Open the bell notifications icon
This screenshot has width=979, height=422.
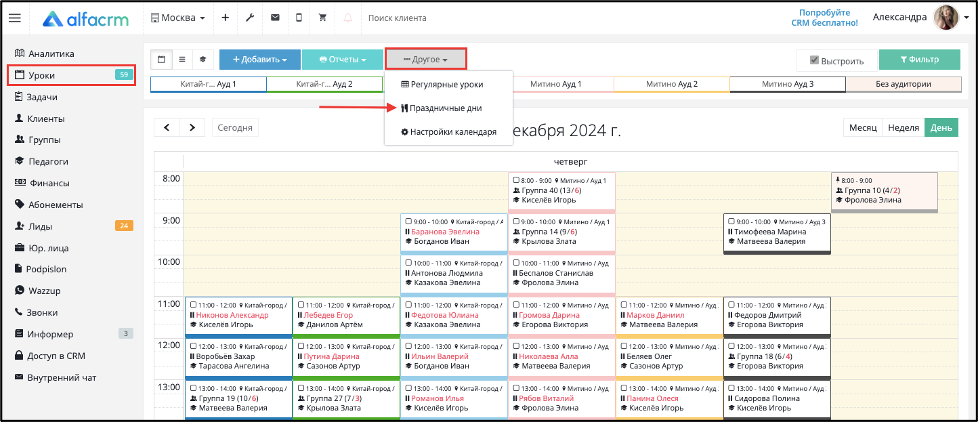[348, 18]
